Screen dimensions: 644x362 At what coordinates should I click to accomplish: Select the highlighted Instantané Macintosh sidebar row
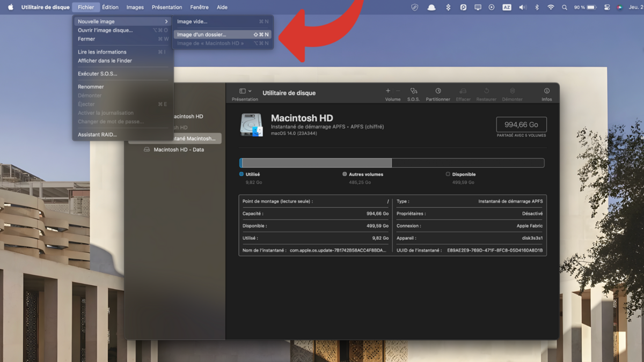click(x=174, y=138)
